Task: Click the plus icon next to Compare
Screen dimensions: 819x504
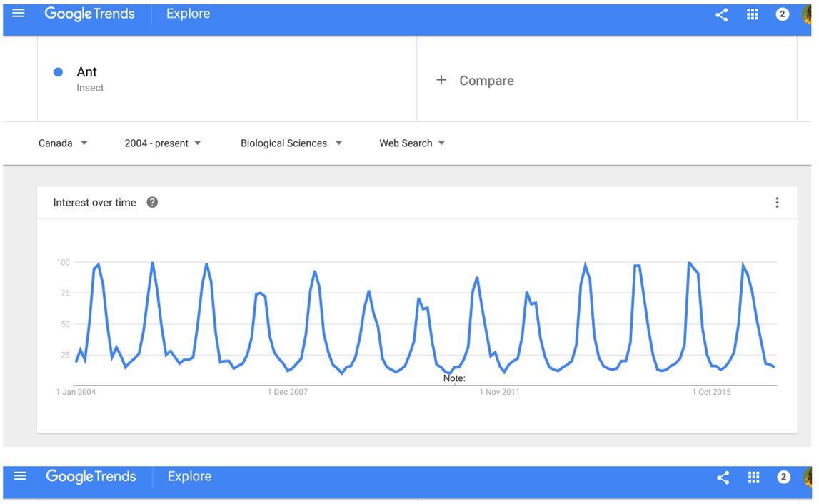Action: [x=441, y=80]
